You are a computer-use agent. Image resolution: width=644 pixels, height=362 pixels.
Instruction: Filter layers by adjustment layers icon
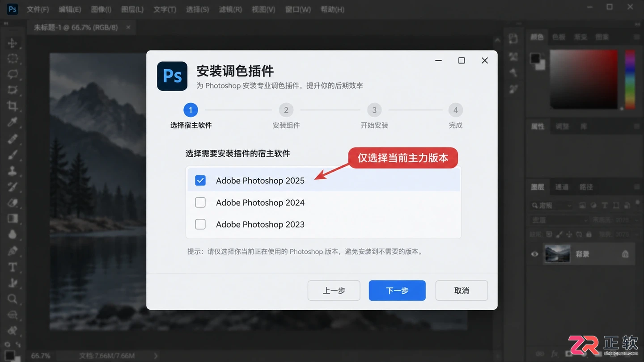[x=593, y=206]
